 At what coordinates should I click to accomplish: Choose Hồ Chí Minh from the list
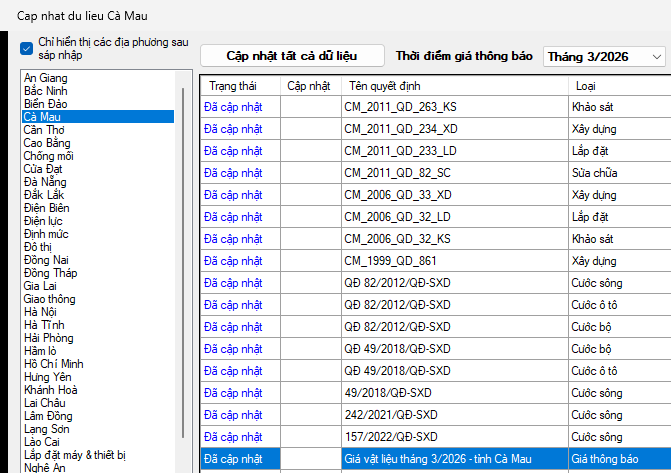[x=54, y=364]
